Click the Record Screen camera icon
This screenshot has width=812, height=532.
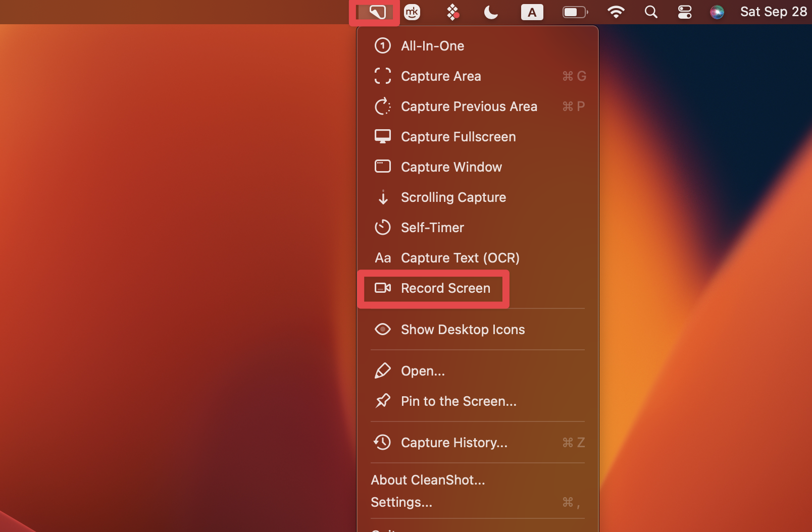pos(383,288)
